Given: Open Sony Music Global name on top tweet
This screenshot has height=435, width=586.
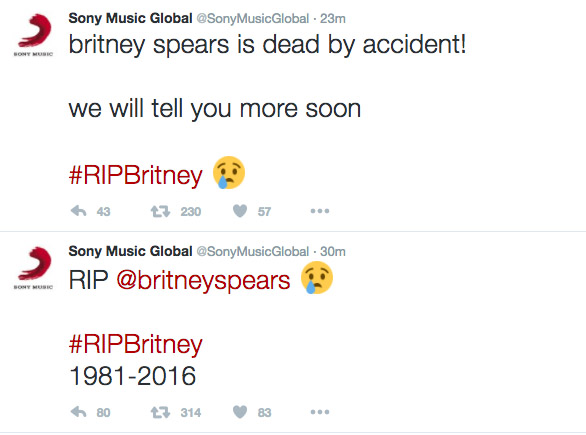Looking at the screenshot, I should coord(130,18).
